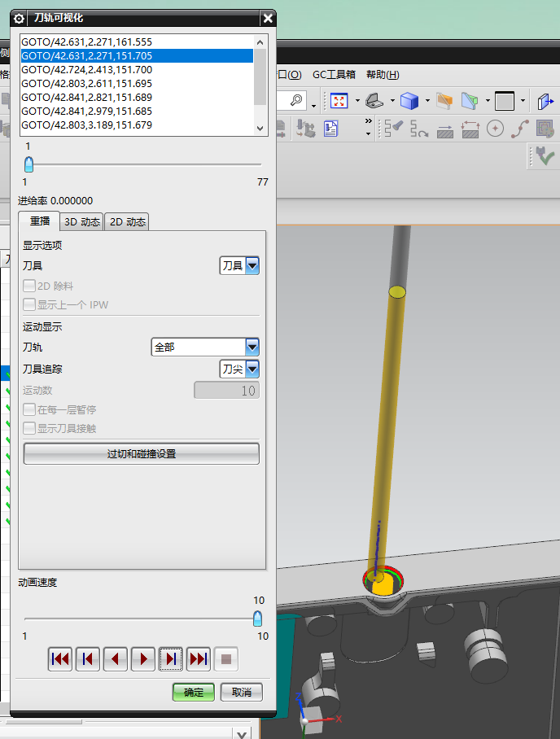Click the blue arrow panel icon
The image size is (560, 739).
pos(545,101)
